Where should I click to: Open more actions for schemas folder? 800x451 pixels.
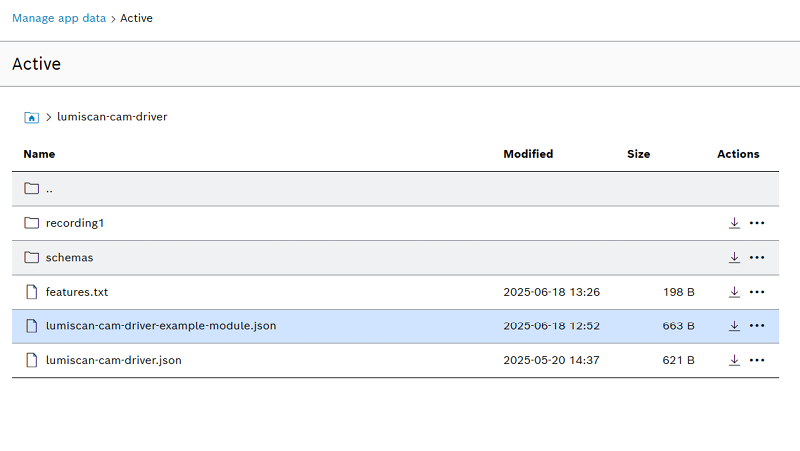[x=757, y=258]
